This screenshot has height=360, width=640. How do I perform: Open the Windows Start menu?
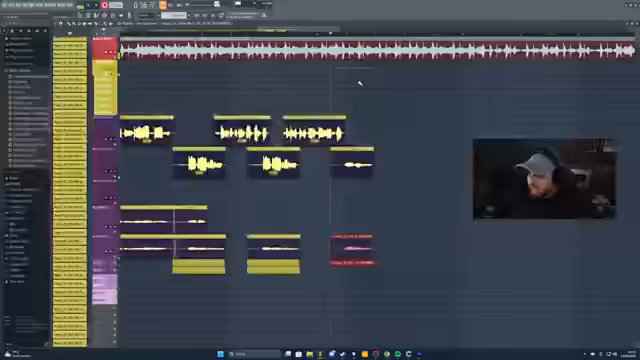point(220,354)
